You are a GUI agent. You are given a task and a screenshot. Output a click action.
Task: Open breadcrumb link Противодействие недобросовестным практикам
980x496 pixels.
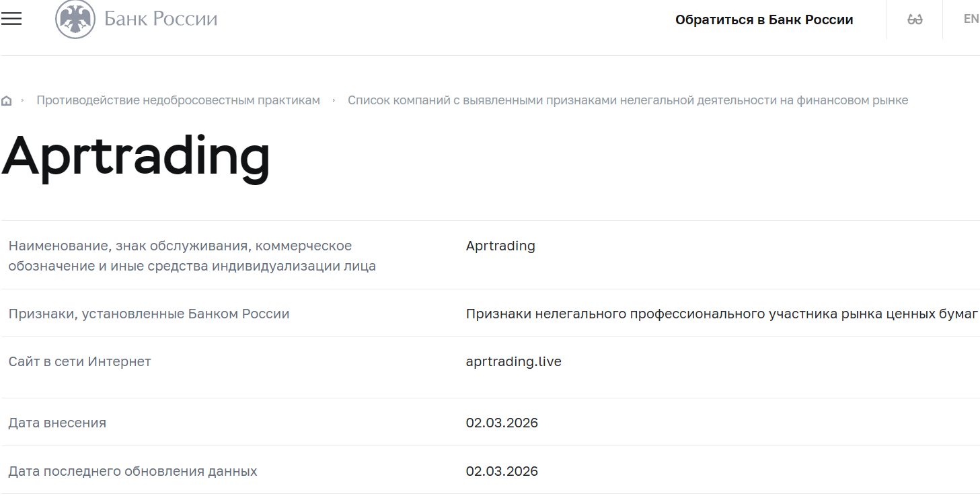178,100
